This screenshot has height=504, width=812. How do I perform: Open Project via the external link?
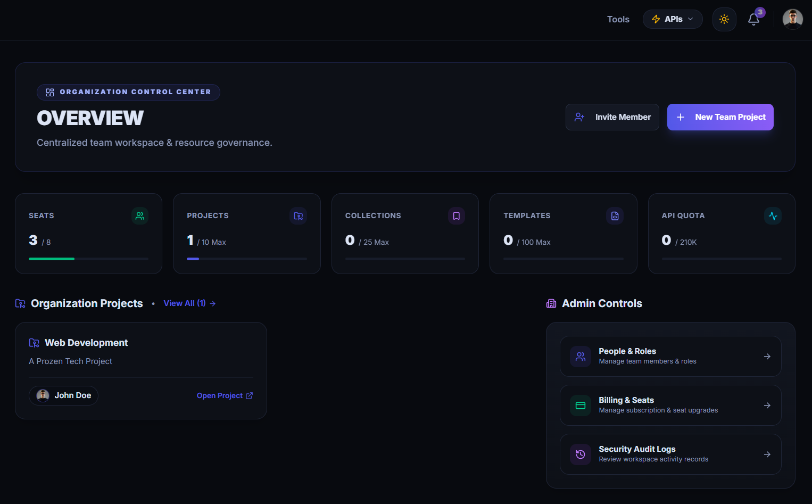[225, 395]
